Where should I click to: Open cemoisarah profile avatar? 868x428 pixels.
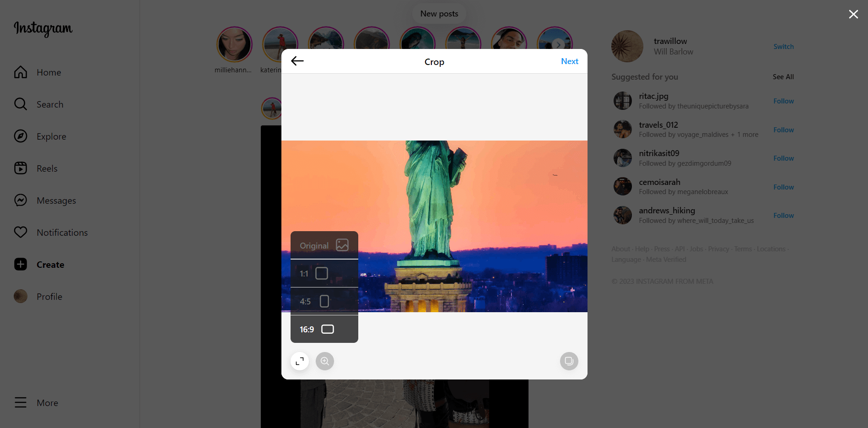tap(623, 187)
